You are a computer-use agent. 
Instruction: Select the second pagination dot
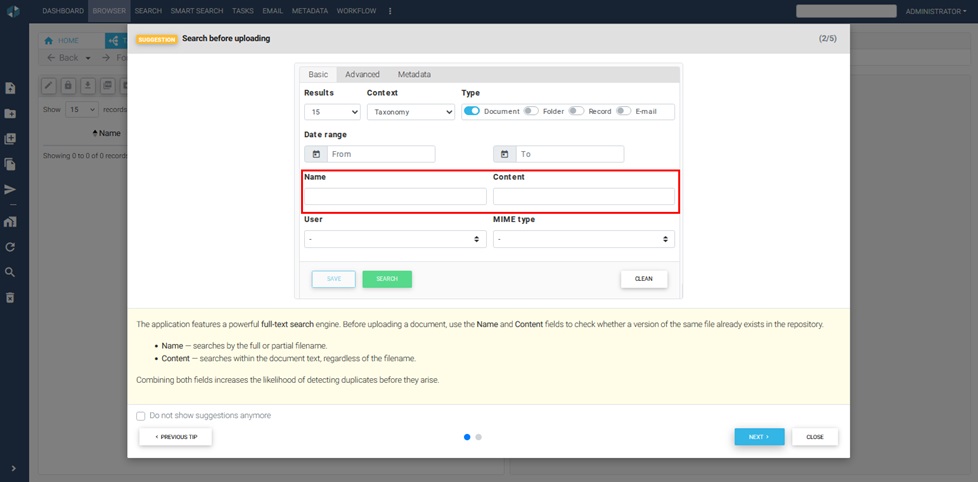click(478, 437)
